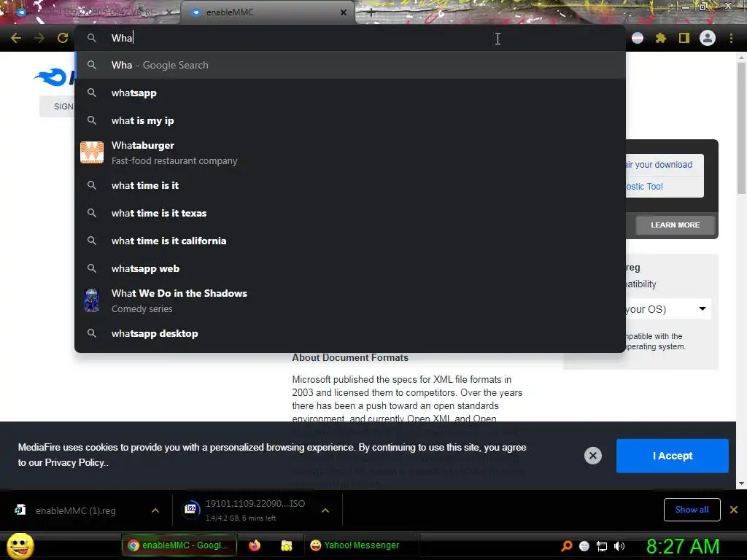
Task: Click the 'About Document Formats' heading
Action: click(350, 357)
